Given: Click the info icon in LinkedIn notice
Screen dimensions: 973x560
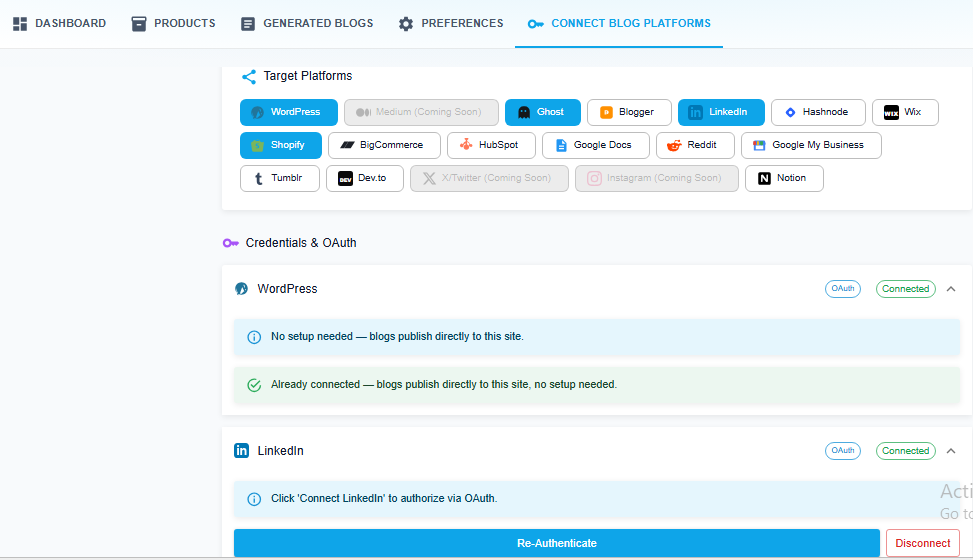Looking at the screenshot, I should point(254,499).
